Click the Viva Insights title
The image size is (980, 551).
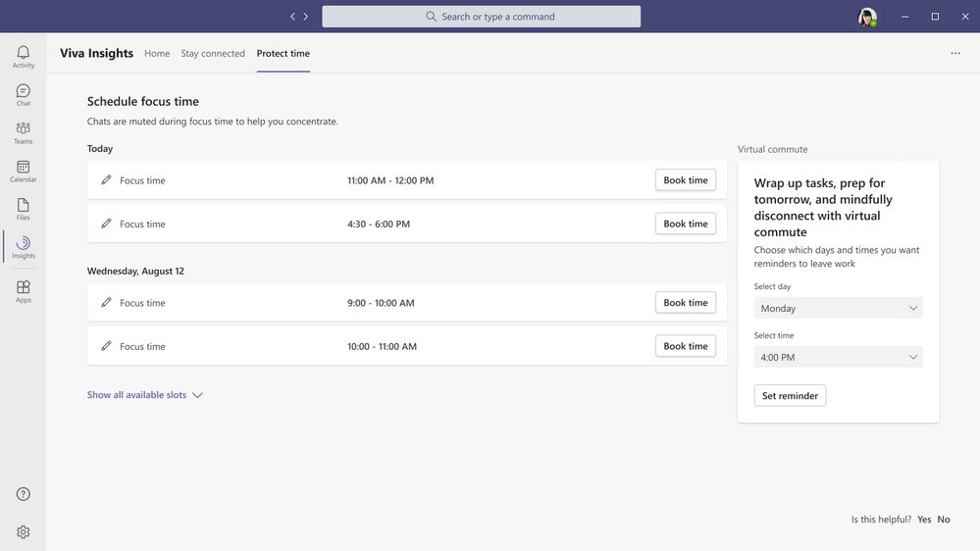pos(97,53)
